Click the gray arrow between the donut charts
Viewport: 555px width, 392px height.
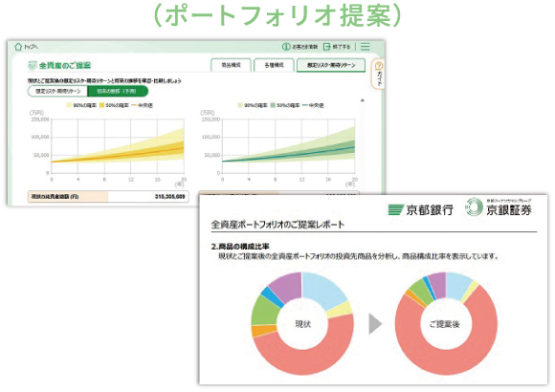pos(375,324)
